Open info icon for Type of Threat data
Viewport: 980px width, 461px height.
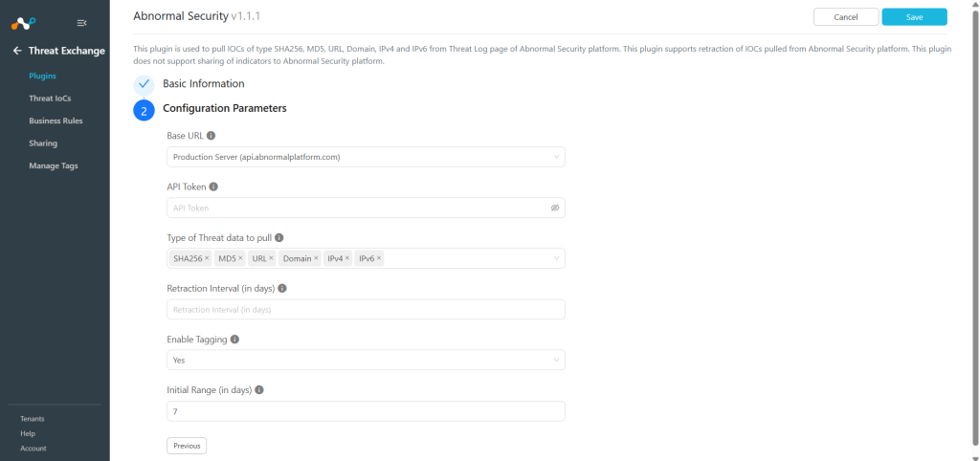click(279, 238)
